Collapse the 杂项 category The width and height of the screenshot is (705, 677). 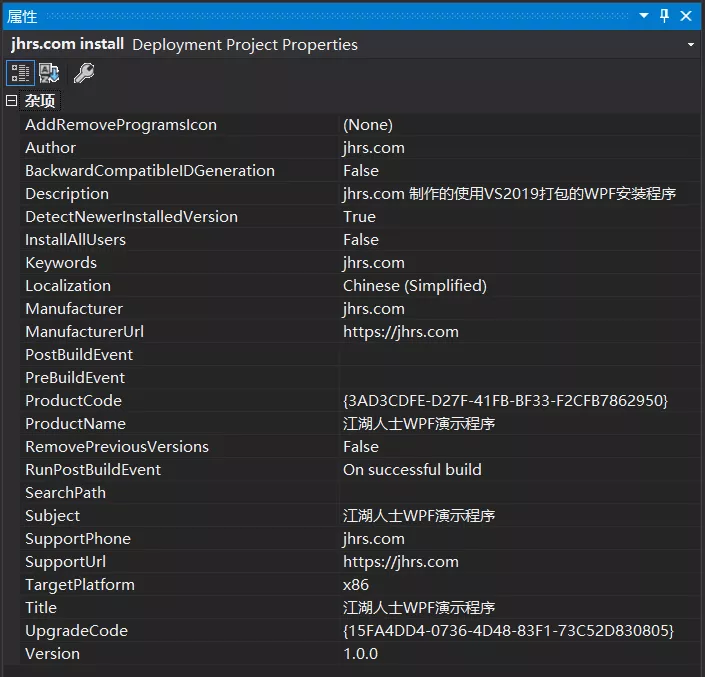pos(12,100)
